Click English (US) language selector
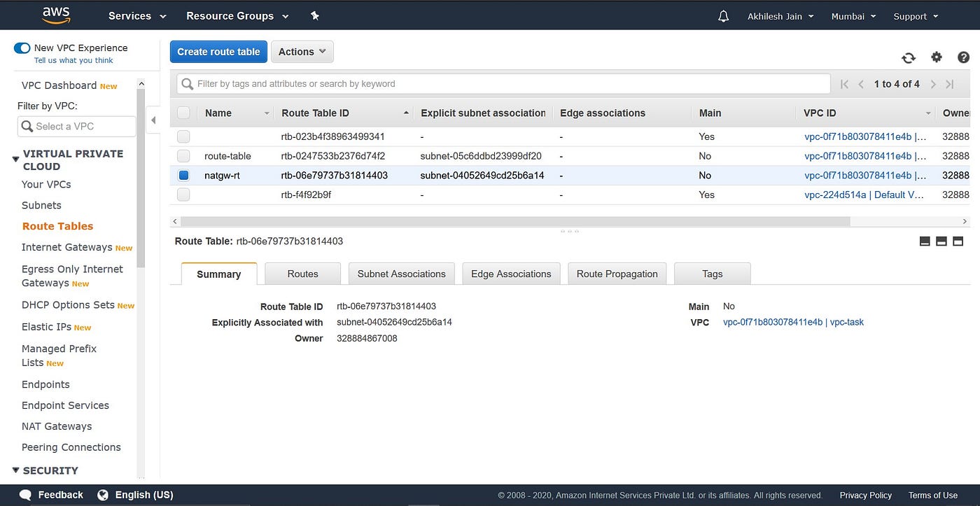This screenshot has height=506, width=980. tap(144, 495)
